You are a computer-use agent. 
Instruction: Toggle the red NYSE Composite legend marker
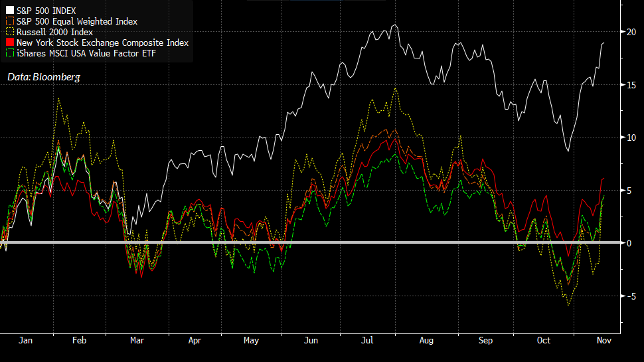click(10, 43)
